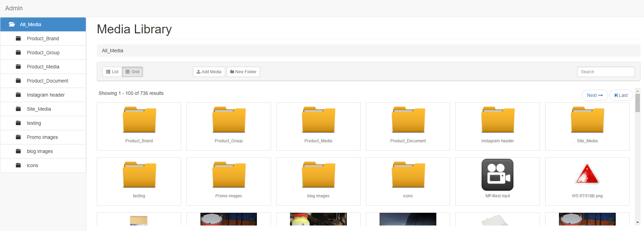This screenshot has height=231, width=644.
Task: Open testing folder thumbnail in grid
Action: [x=139, y=175]
